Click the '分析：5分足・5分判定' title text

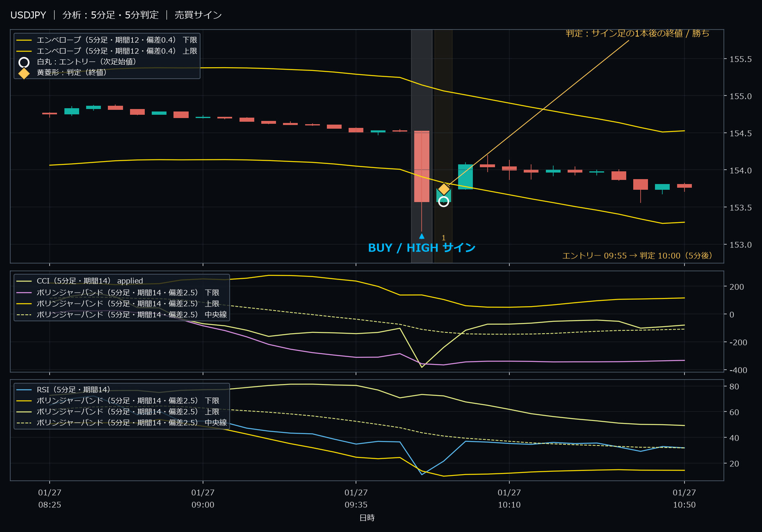110,15
